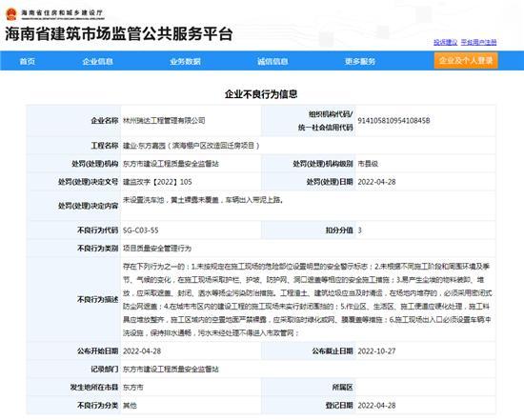Select company name 林州瑞达工程管理有限公司
This screenshot has height=420, width=524.
164,121
